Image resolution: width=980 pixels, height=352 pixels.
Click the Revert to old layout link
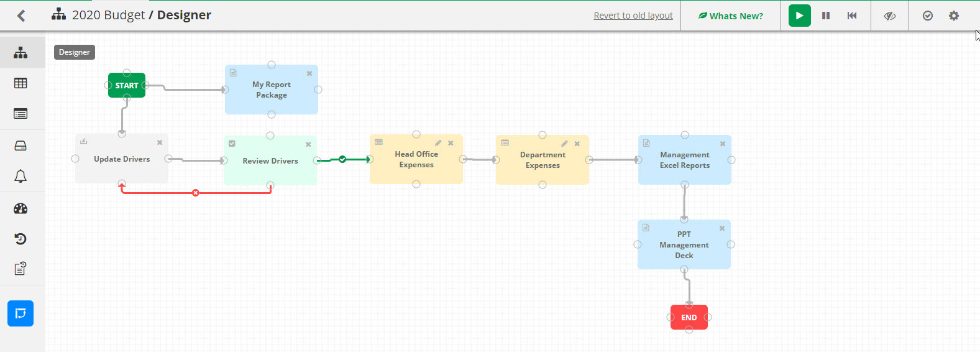(633, 16)
